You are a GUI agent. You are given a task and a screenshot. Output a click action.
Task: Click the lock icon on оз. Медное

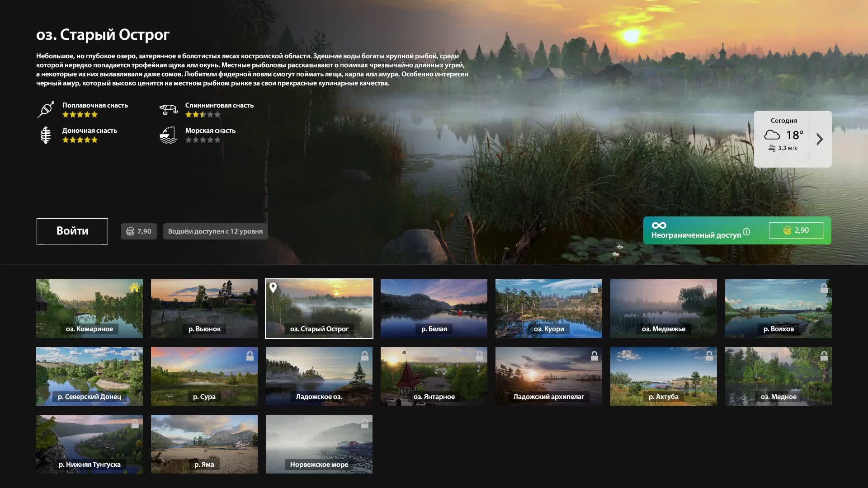[x=824, y=356]
